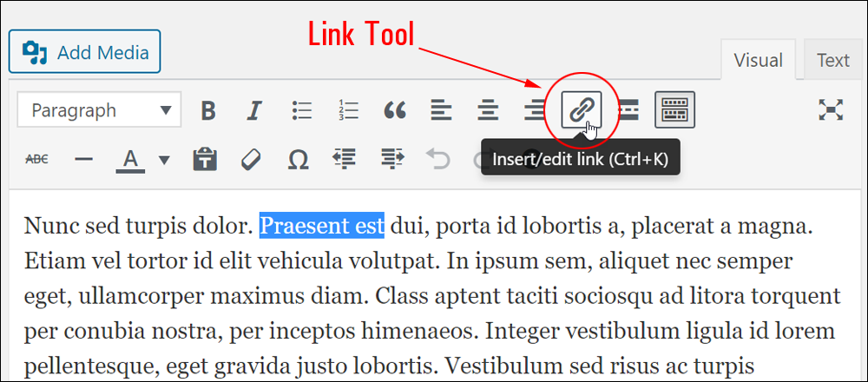This screenshot has height=382, width=868.
Task: Insert the Read More tag
Action: [628, 109]
